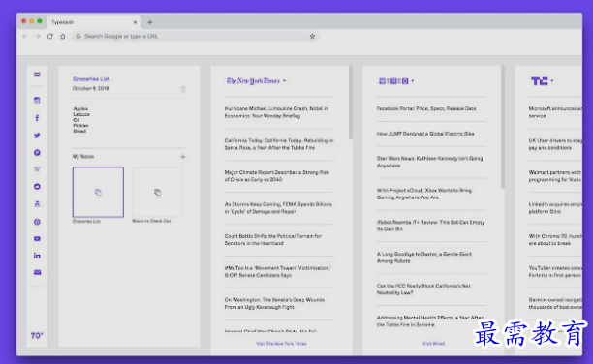Select the Music to Check Out note thumbnail
593x364 pixels.
tap(157, 192)
